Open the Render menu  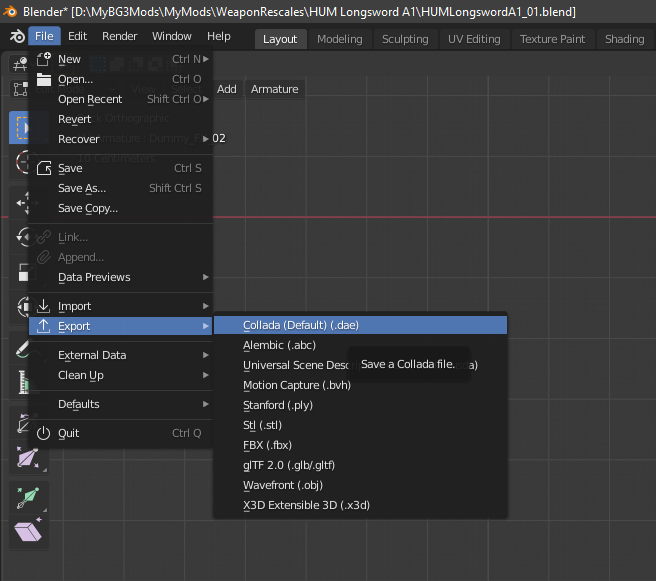120,36
